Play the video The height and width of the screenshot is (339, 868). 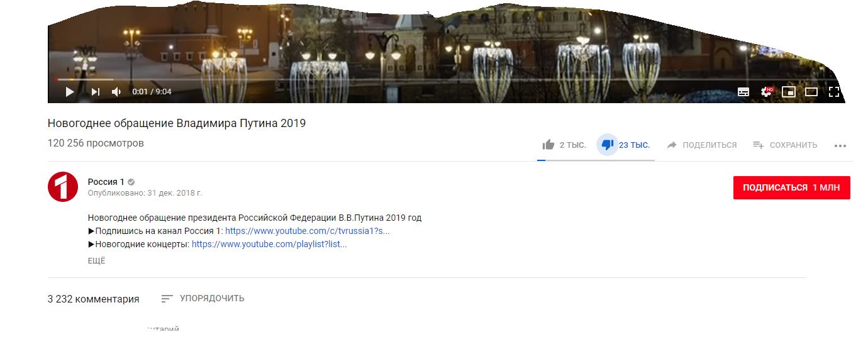[x=70, y=92]
